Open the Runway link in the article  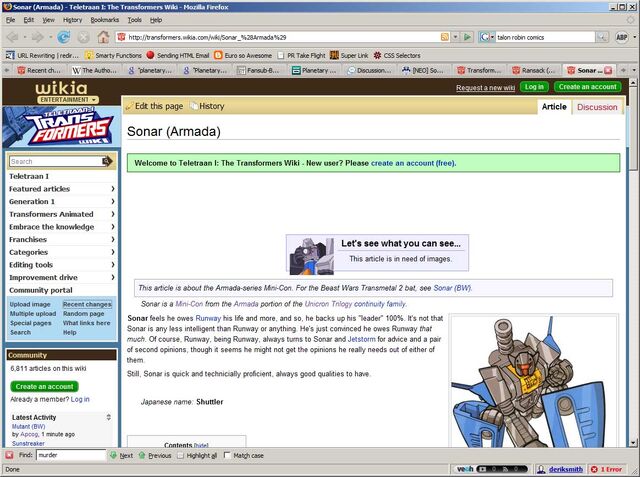tap(208, 318)
